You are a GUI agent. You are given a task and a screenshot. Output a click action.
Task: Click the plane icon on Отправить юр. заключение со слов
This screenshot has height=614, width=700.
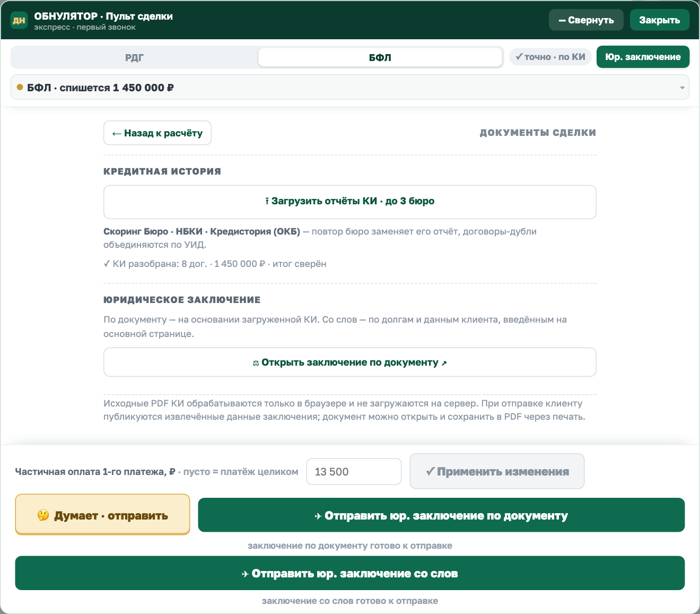245,574
